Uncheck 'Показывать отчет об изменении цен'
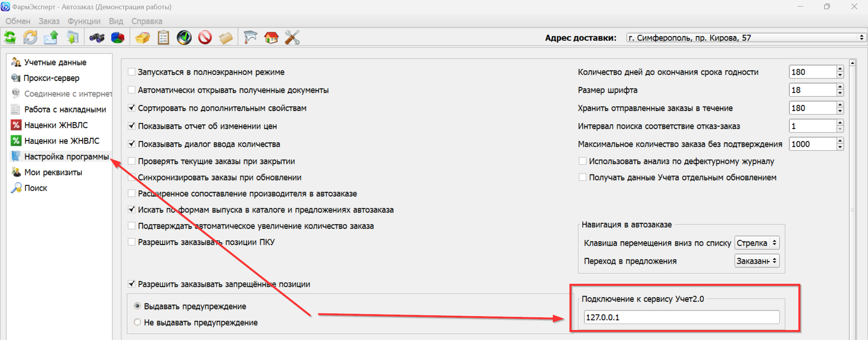The width and height of the screenshot is (868, 340). point(132,126)
